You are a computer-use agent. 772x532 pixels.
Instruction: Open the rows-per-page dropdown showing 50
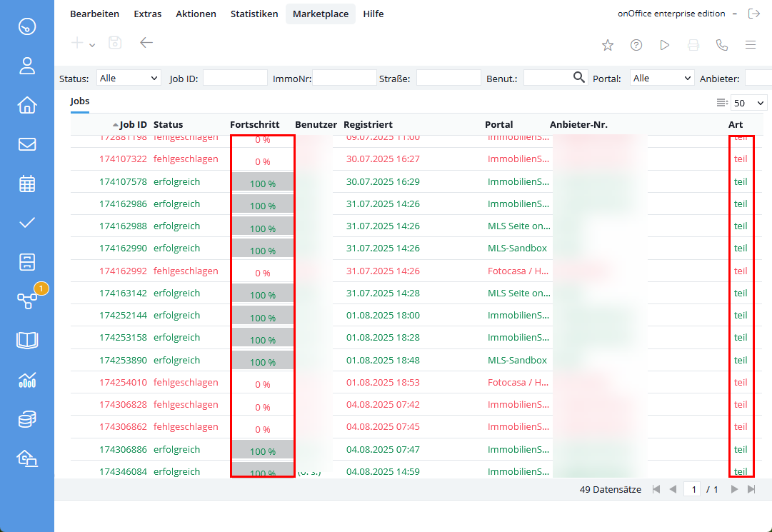pyautogui.click(x=748, y=104)
